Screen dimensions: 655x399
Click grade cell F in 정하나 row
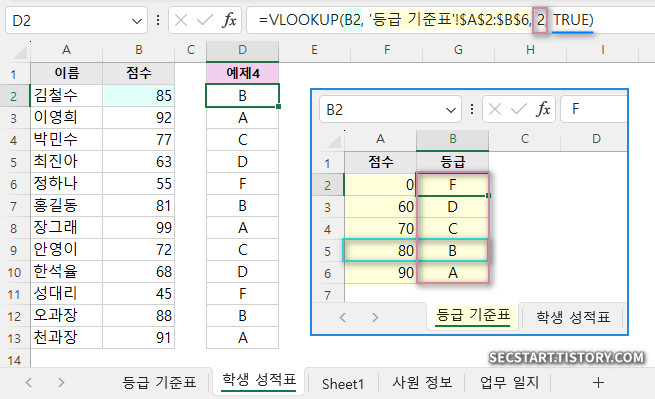tap(242, 183)
